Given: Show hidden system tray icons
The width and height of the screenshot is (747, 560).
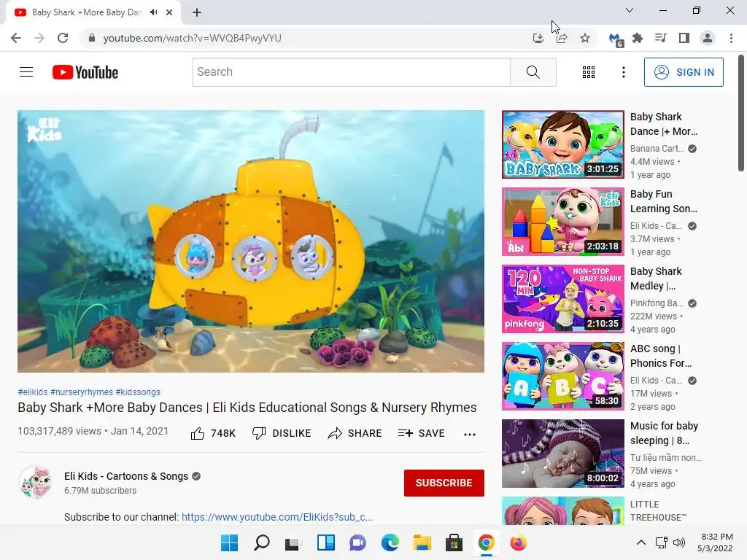Looking at the screenshot, I should coord(641,542).
